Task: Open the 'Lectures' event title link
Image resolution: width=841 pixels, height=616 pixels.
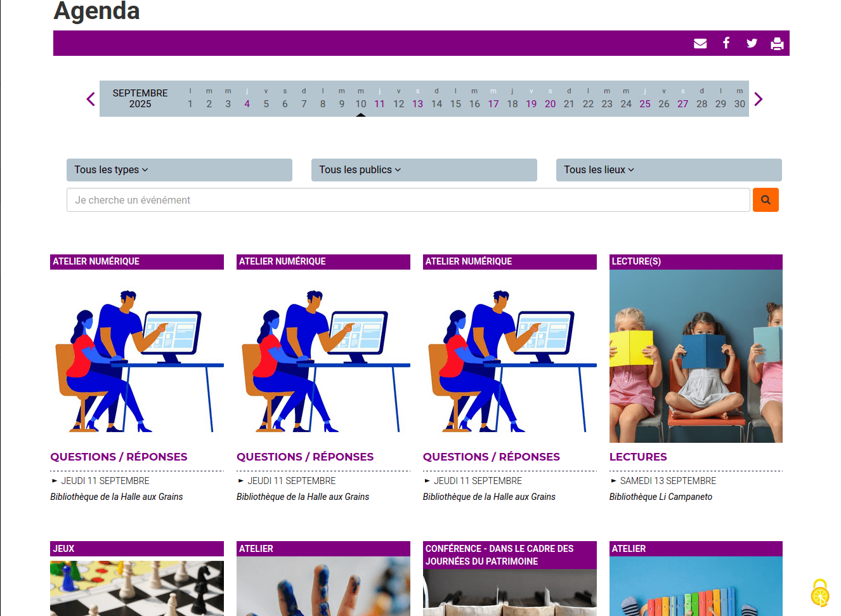Action: pos(638,457)
